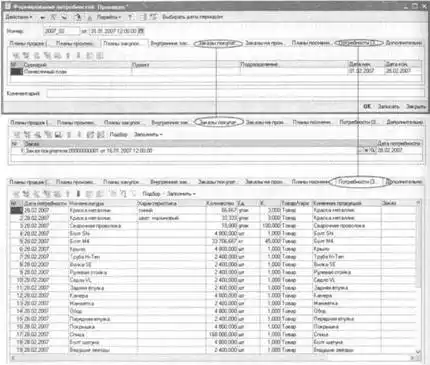Click the Потребности table horizontal scrollbar
This screenshot has width=430, height=365.
click(x=213, y=358)
